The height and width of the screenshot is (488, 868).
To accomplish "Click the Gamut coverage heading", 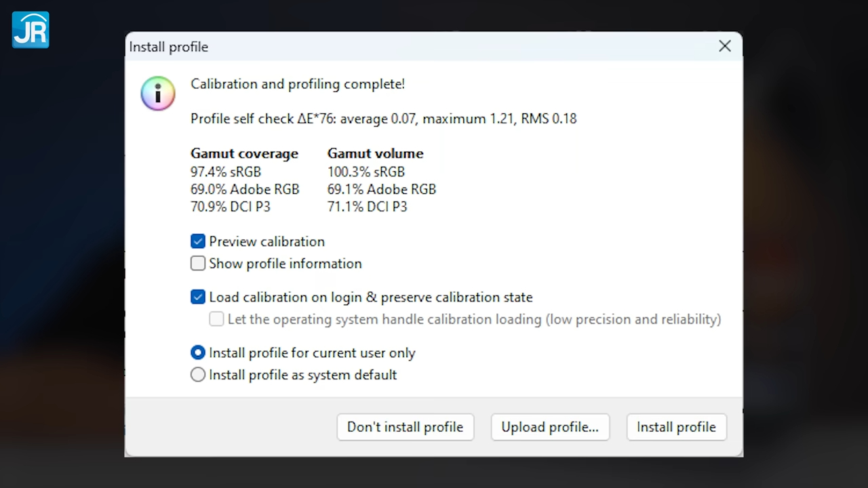I will [x=244, y=153].
